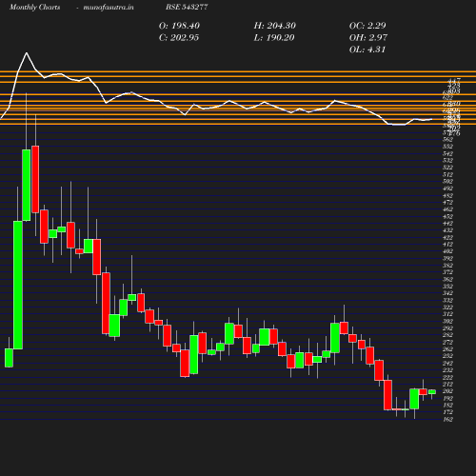Click the 'OL: 4.31' reading
Screen dimensions: 476x476
[367, 50]
